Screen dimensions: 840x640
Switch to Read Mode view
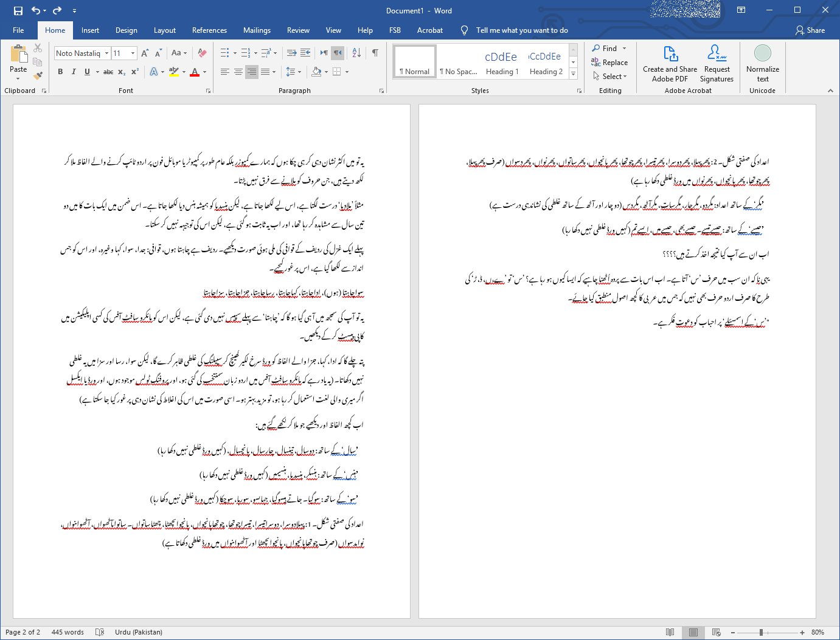point(670,632)
